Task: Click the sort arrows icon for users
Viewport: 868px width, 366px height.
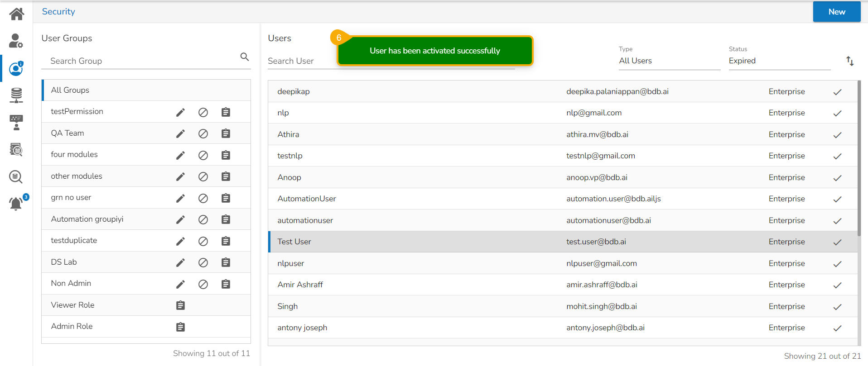Action: point(850,61)
